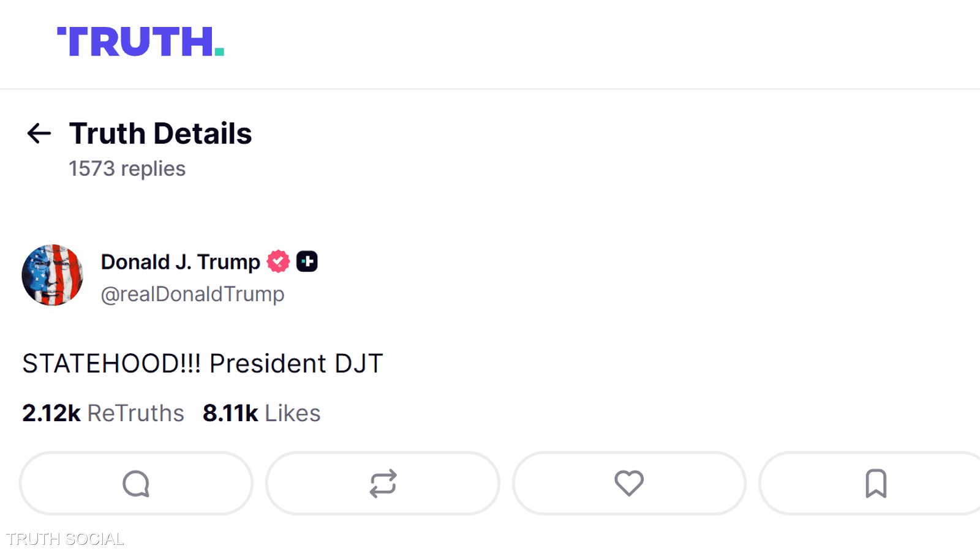Open the Donald J. Trump display name
Image resolution: width=980 pixels, height=551 pixels.
[181, 262]
